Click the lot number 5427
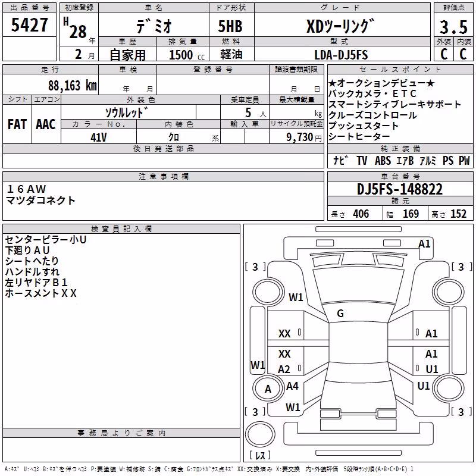This screenshot has height=476, width=476. tap(29, 24)
